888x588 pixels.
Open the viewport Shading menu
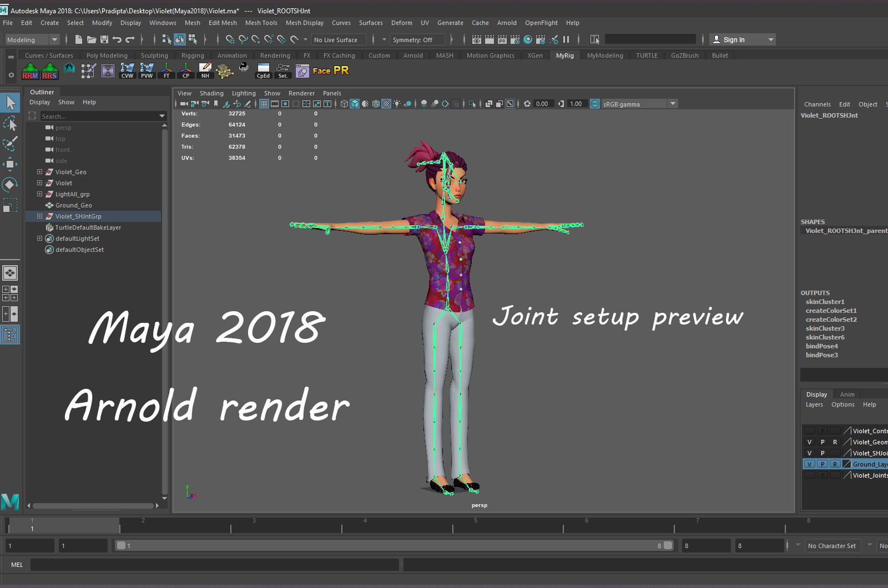211,93
